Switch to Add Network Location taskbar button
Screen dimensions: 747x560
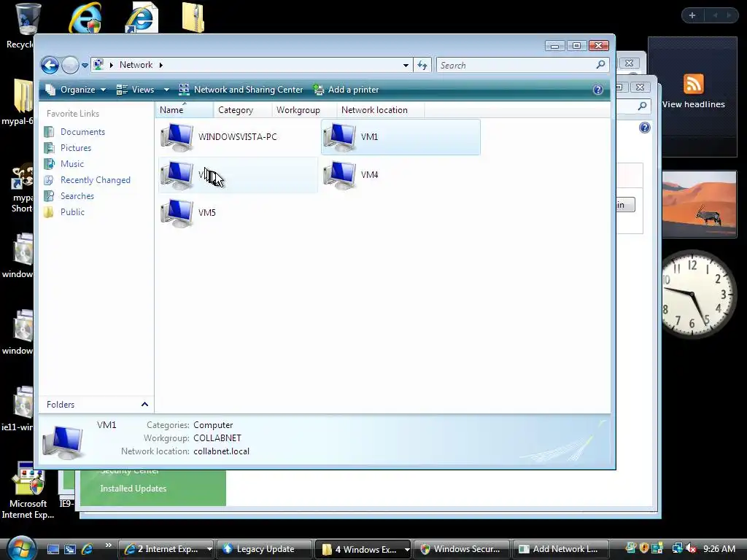(561, 549)
